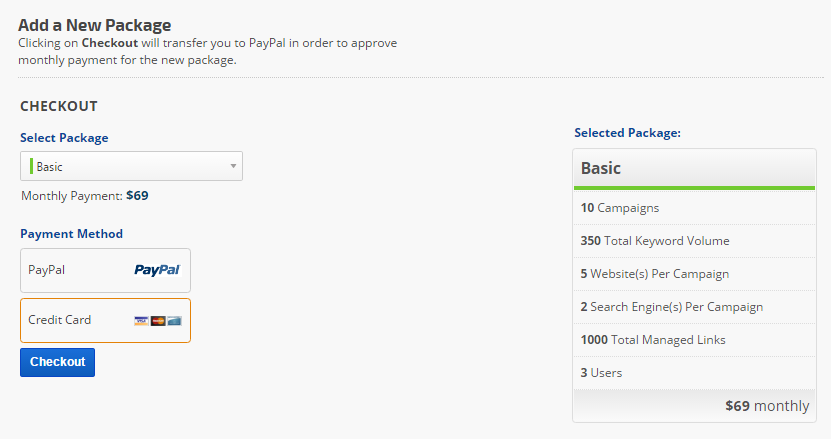
Task: Click the $69 monthly price footer
Action: click(766, 406)
